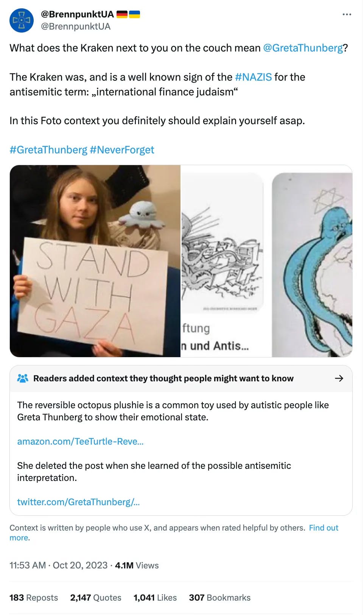Screen dimensions: 364x615
Task: Open the @GretaThunberg mention link
Action: point(303,48)
